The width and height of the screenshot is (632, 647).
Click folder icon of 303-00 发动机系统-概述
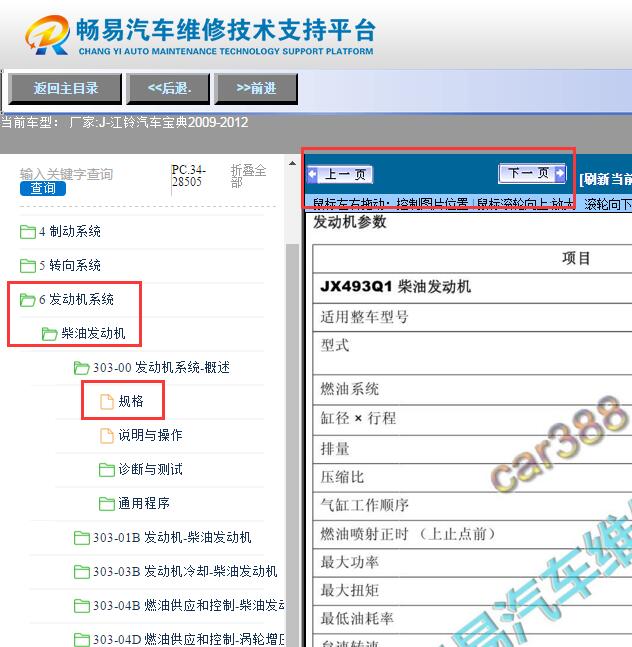click(x=81, y=368)
